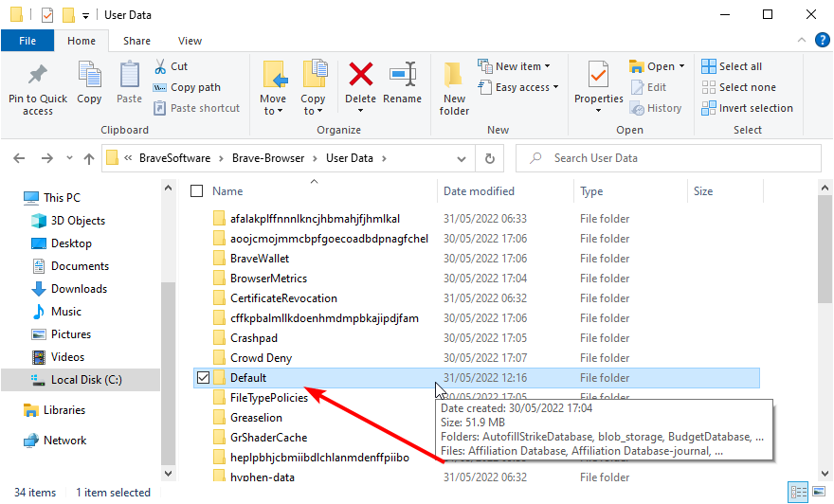Viewport: 834px width, 504px height.
Task: Toggle the select-all checkbox beside Name
Action: click(x=197, y=190)
